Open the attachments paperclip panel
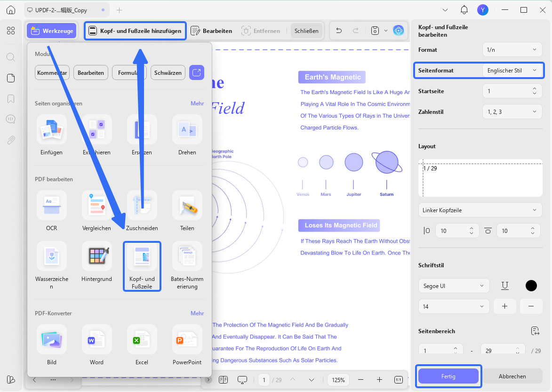The height and width of the screenshot is (392, 552). tap(11, 140)
